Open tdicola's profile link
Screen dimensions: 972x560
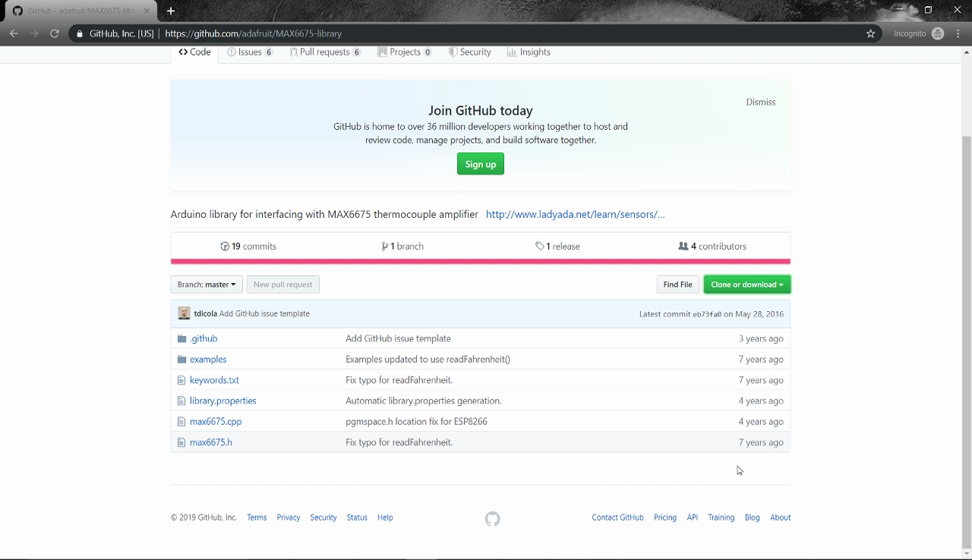[x=205, y=313]
